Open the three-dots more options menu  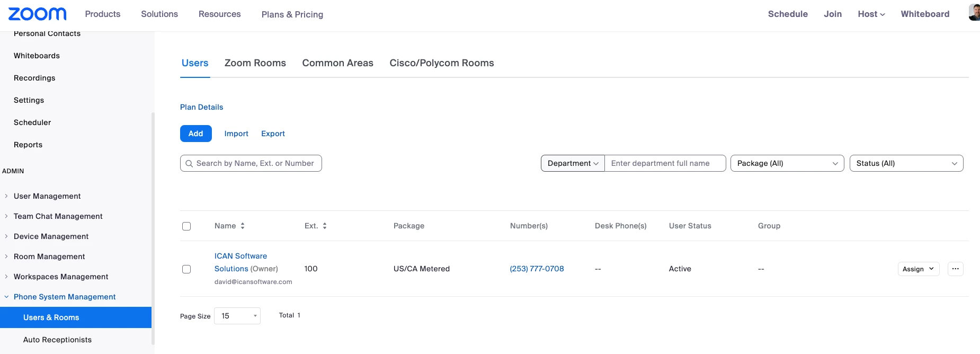955,269
